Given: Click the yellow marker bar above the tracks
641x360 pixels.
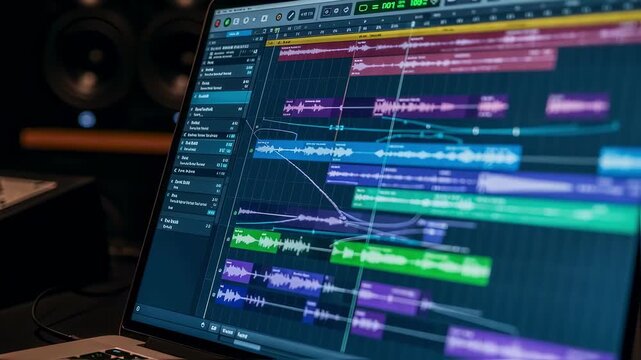Looking at the screenshot, I should pos(453,29).
